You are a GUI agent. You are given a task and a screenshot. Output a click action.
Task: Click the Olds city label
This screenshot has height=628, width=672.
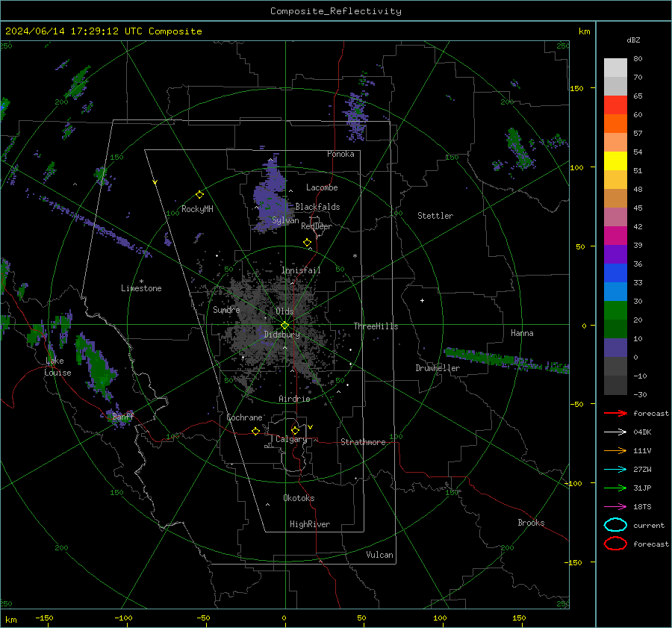284,311
